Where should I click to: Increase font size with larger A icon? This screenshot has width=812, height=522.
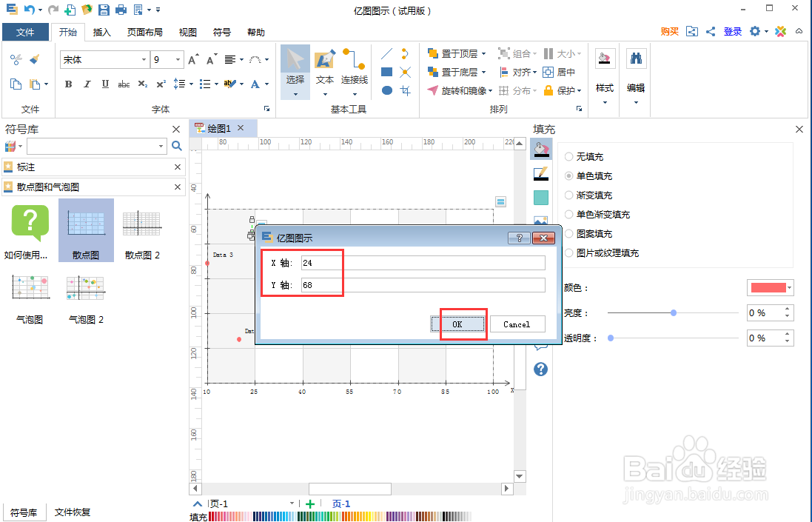[x=192, y=59]
